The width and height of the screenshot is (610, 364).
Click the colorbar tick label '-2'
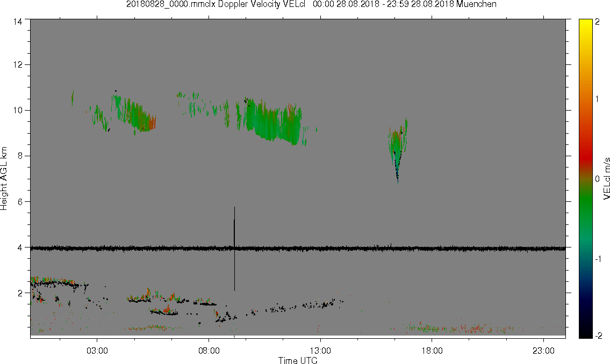[x=598, y=336]
